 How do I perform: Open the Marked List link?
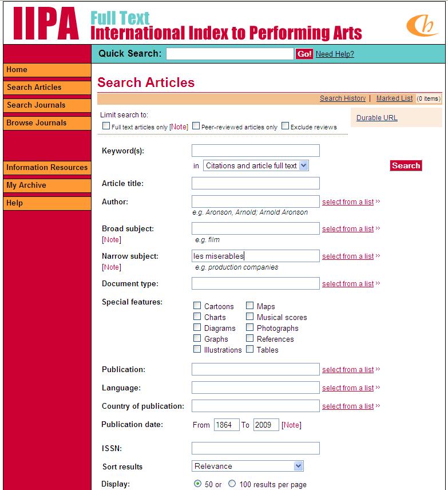[394, 98]
